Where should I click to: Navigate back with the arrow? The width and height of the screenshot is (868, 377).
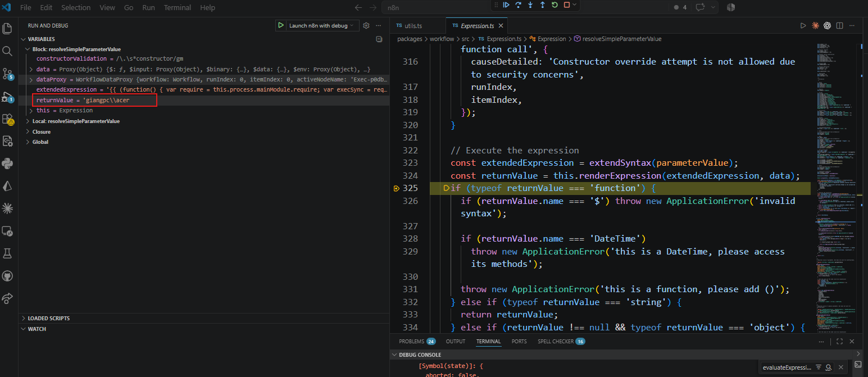[359, 8]
